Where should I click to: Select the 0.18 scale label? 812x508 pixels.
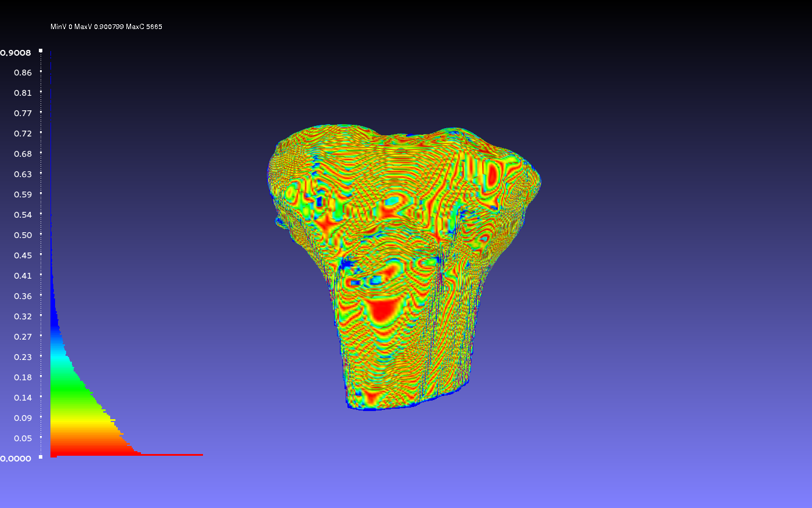click(x=23, y=377)
